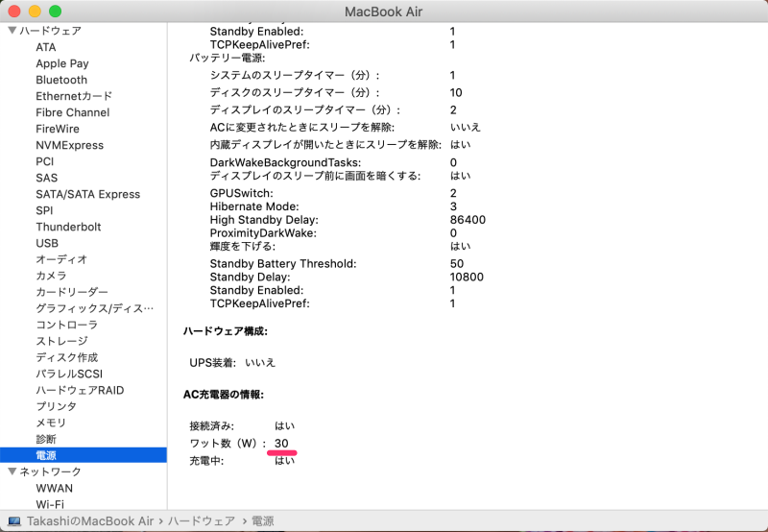Click ディスクのスリープタイマー value 10
This screenshot has height=532, width=768.
point(456,92)
